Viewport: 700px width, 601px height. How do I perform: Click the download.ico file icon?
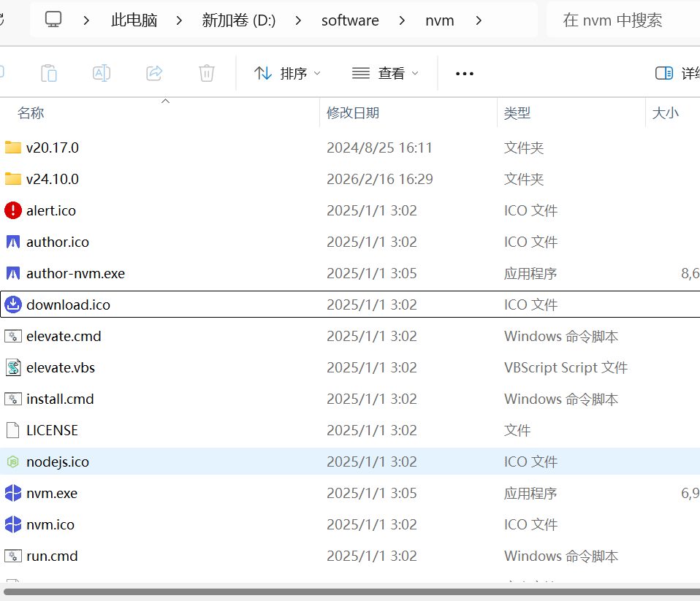coord(13,305)
